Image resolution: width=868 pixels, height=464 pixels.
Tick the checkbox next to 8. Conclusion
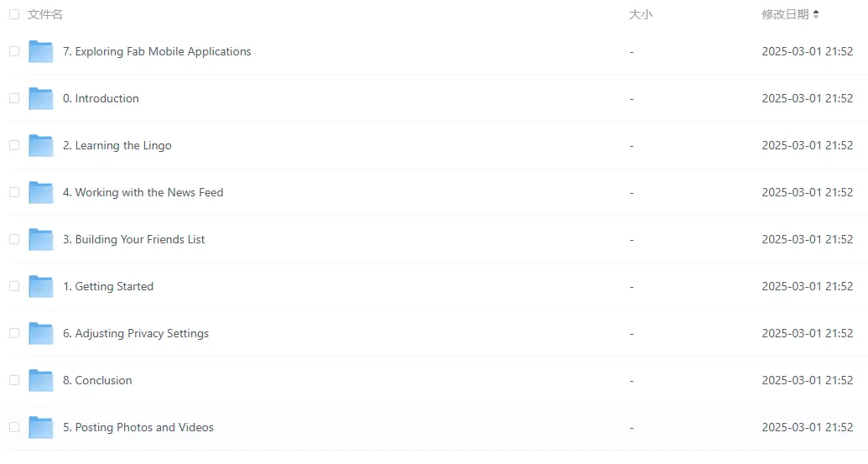[x=14, y=380]
